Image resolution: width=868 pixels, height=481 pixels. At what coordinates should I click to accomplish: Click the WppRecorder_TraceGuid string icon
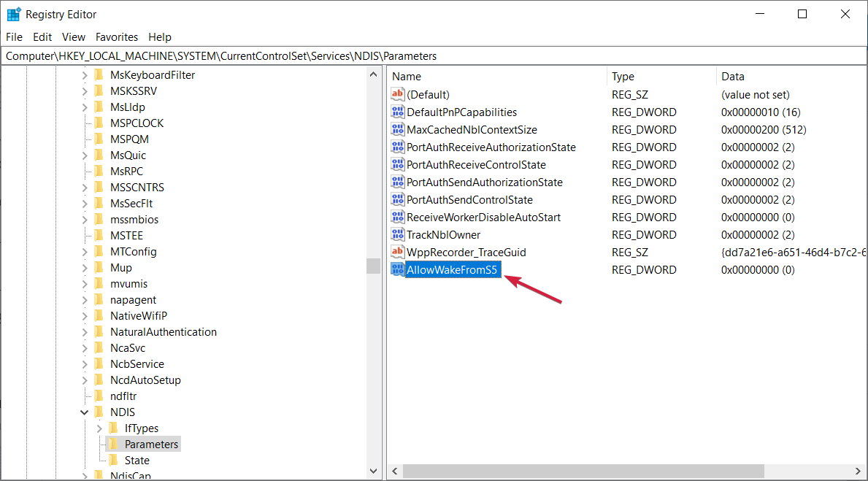coord(397,253)
